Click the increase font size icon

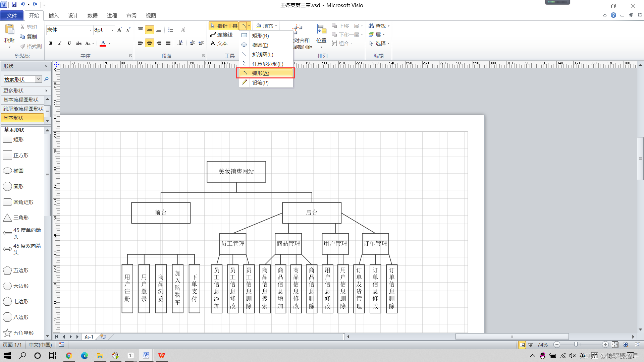click(119, 30)
